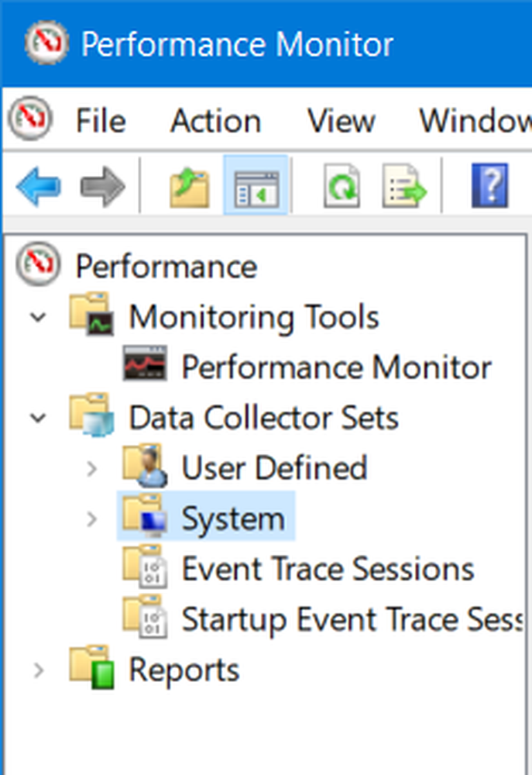Click the gray Forward arrow toolbar icon
The image size is (532, 775).
coord(102,186)
